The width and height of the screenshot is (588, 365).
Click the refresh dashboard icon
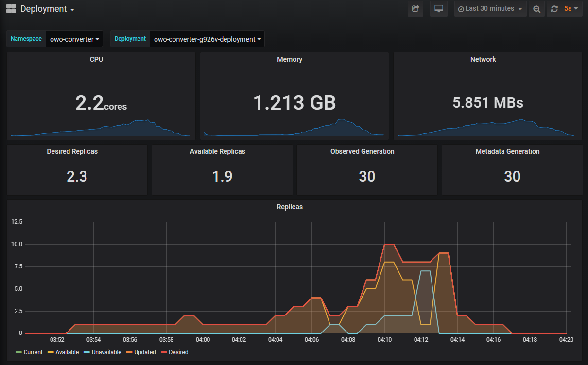[x=554, y=9]
